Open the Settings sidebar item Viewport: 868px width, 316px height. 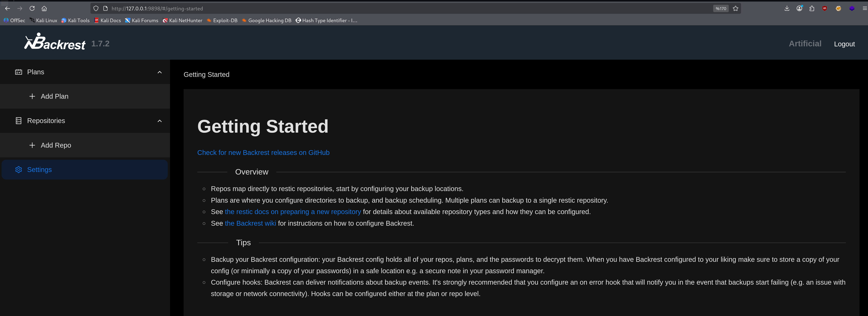click(39, 170)
